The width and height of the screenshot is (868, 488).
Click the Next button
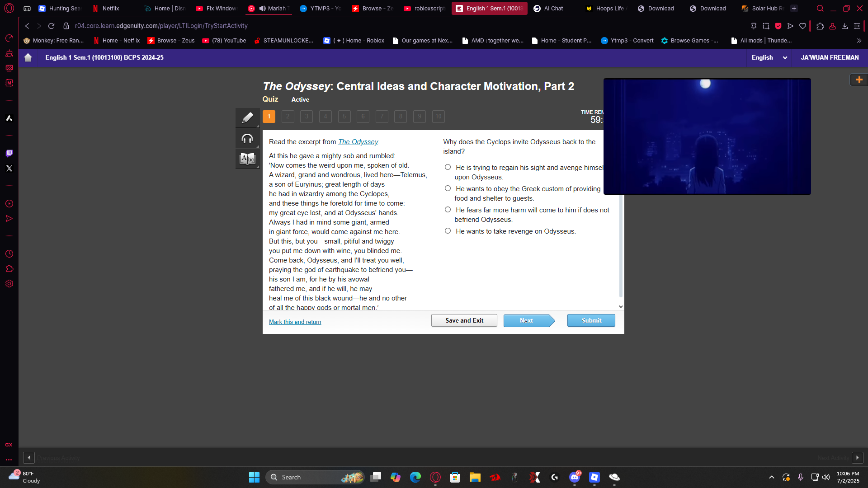(x=528, y=320)
